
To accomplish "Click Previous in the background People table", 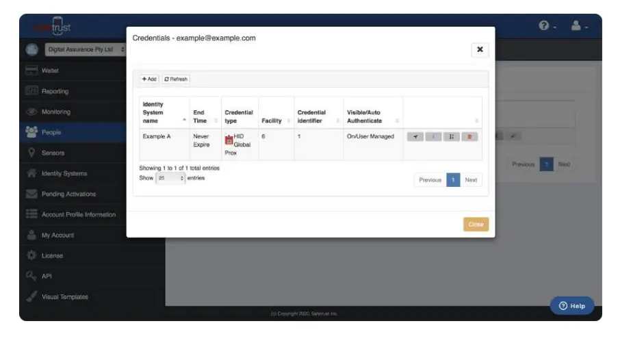I will (524, 164).
